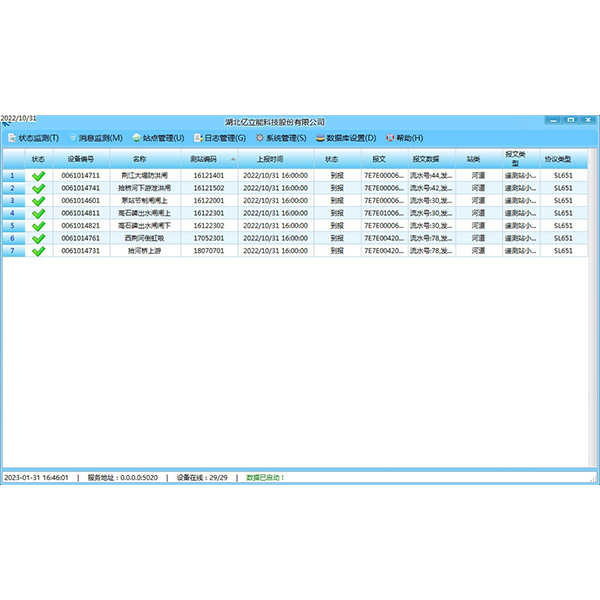The height and width of the screenshot is (600, 600).
Task: Click 状态 header beside 设备编号 column
Action: 39,159
